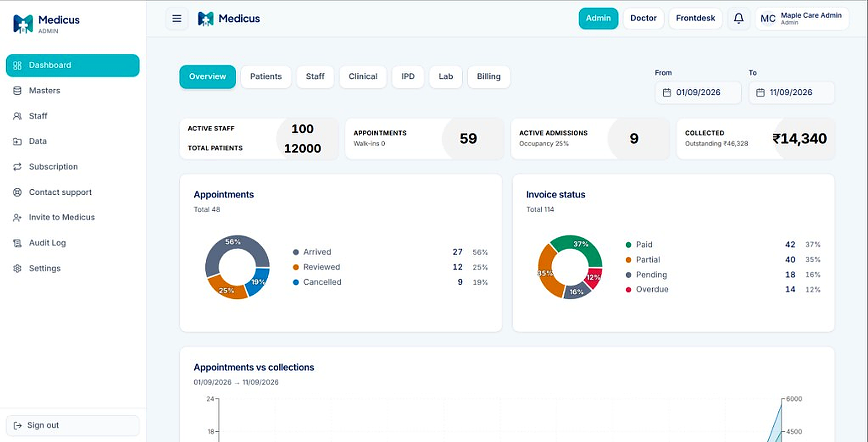Open Subscription in the sidebar

73,167
